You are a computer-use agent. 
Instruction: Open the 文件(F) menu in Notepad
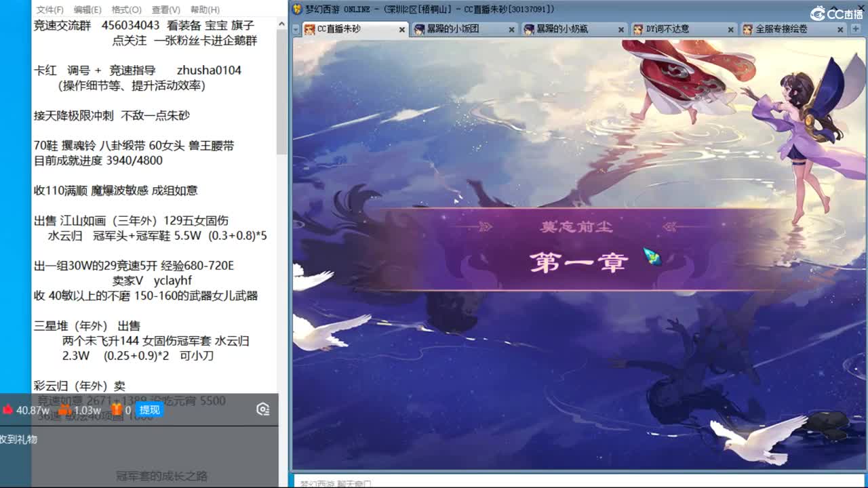click(x=50, y=9)
